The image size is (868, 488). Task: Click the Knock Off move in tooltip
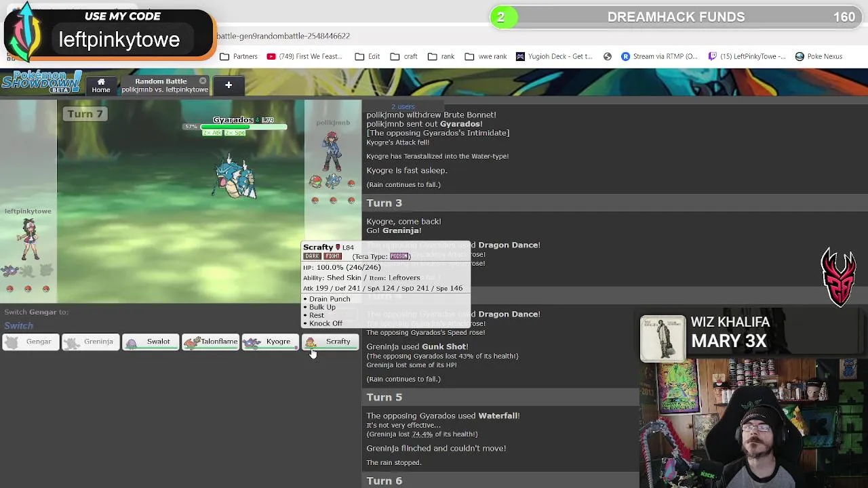325,323
